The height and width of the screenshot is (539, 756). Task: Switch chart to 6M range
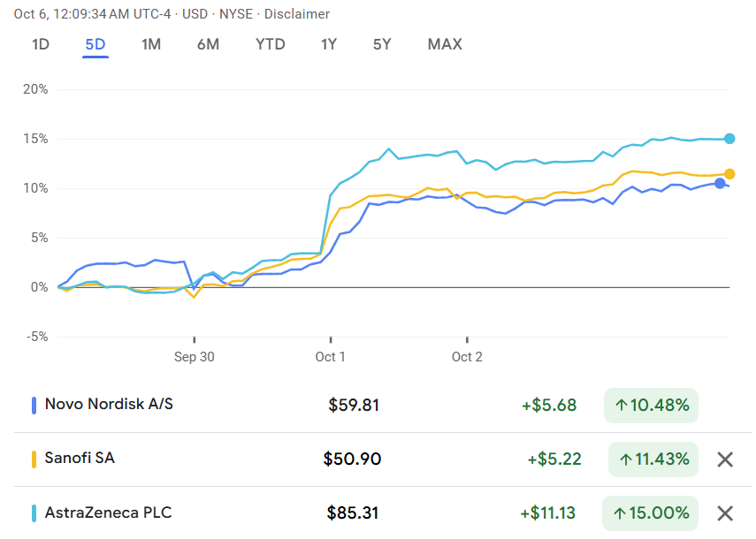click(208, 44)
